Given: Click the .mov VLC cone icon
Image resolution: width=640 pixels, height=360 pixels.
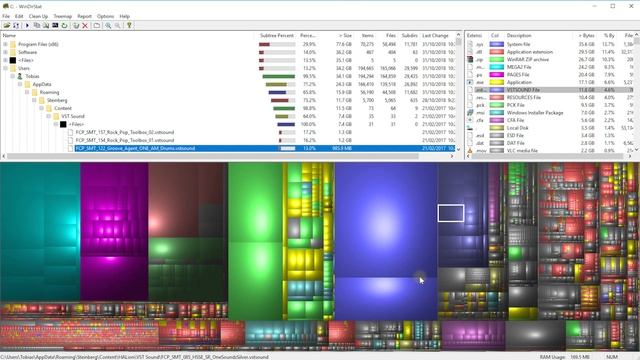Looking at the screenshot, I should (x=470, y=151).
